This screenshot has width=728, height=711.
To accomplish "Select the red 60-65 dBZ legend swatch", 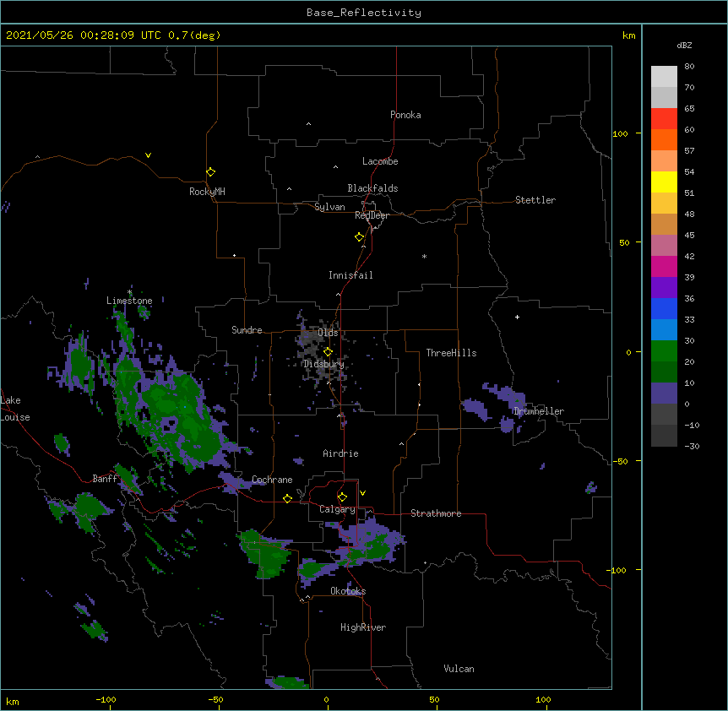I will (664, 119).
